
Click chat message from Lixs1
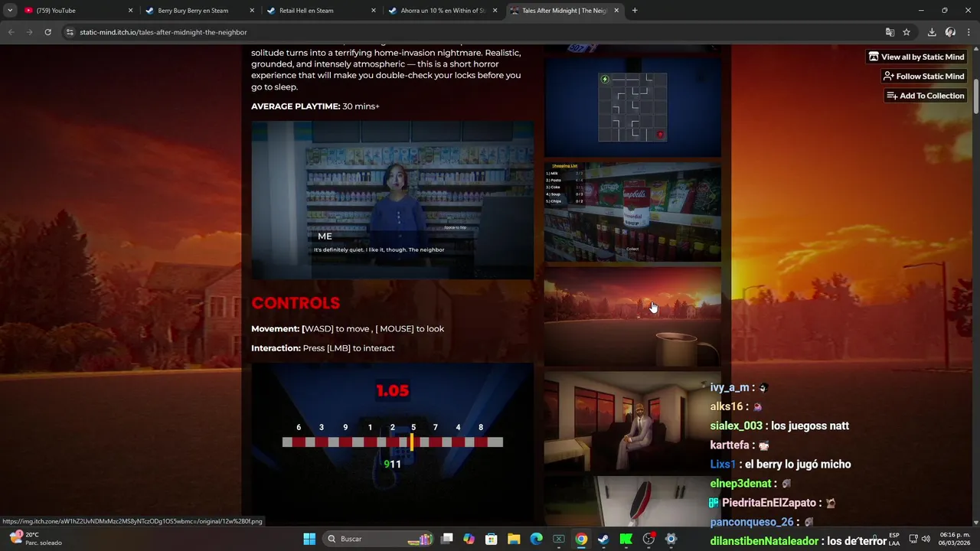click(780, 464)
